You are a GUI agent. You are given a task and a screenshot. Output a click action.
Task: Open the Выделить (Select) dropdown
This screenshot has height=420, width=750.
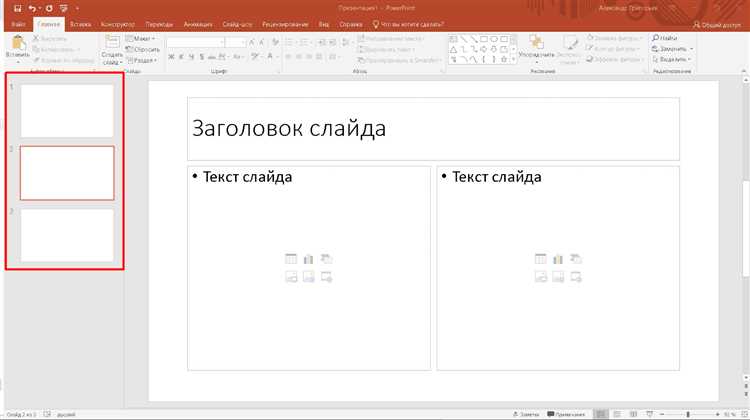point(674,59)
